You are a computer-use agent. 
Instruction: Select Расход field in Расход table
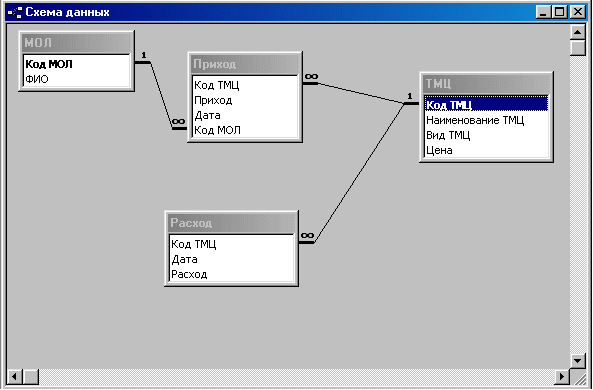[232, 274]
